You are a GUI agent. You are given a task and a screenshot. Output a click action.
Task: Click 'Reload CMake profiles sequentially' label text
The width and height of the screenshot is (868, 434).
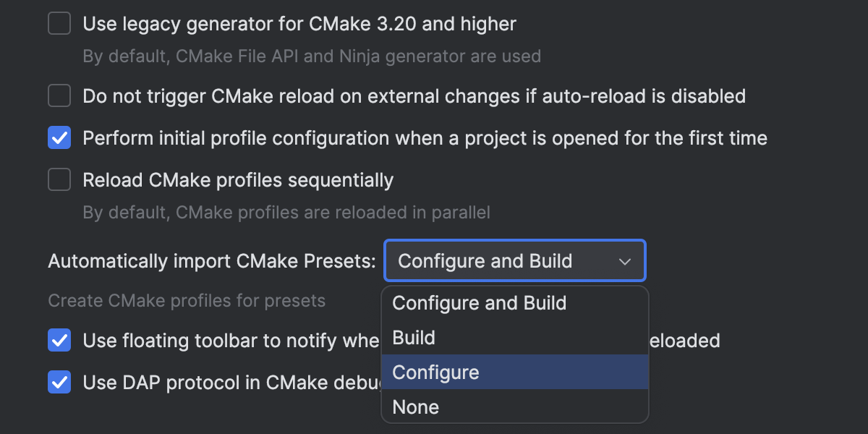pos(238,180)
